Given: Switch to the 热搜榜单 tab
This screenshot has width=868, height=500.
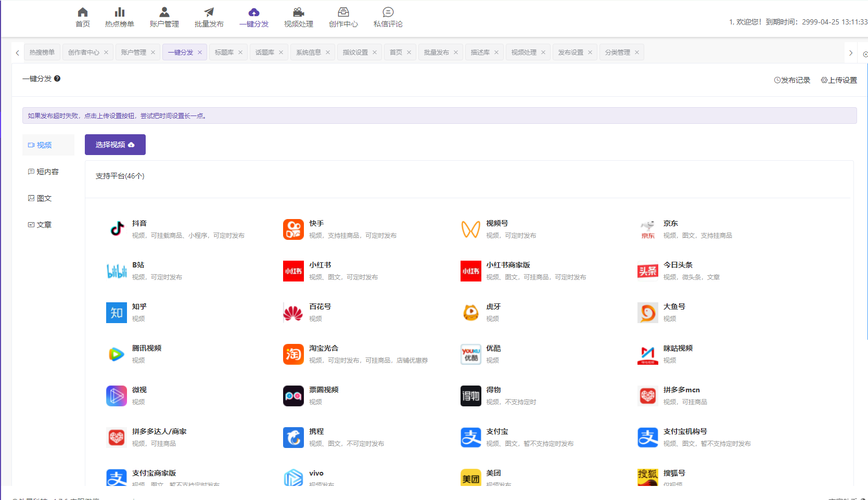Looking at the screenshot, I should [x=42, y=52].
